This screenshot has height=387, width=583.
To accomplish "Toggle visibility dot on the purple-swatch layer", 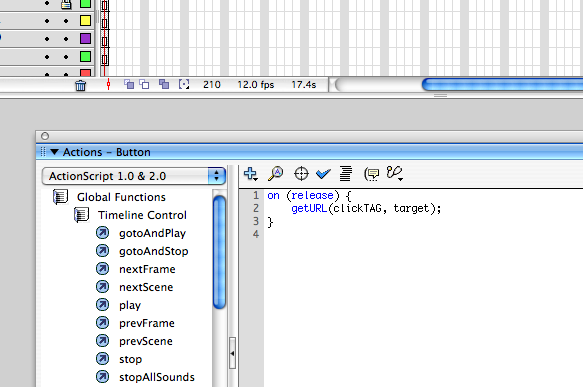I will tap(47, 39).
